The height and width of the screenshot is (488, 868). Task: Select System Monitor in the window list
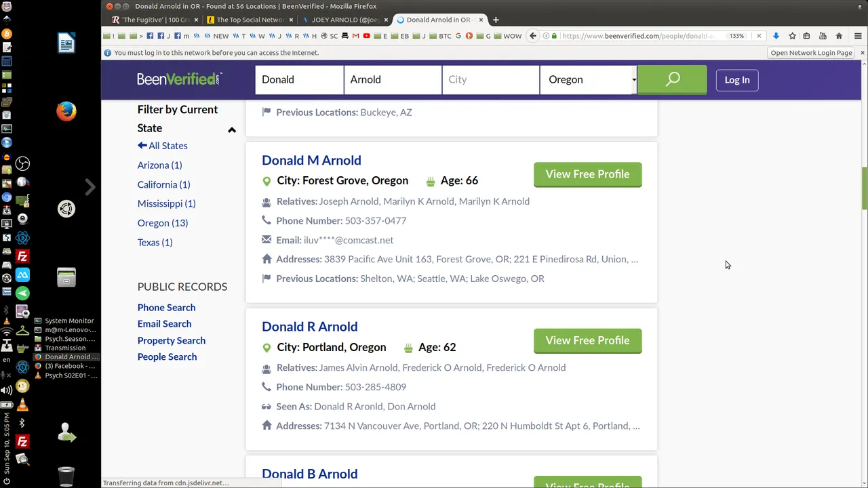[65, 321]
